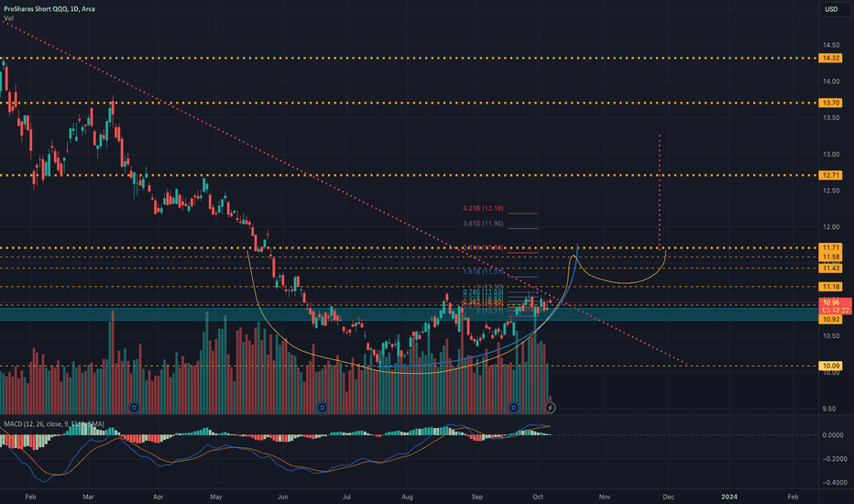The width and height of the screenshot is (854, 504).
Task: Click the 11.18 price level label
Action: (830, 287)
